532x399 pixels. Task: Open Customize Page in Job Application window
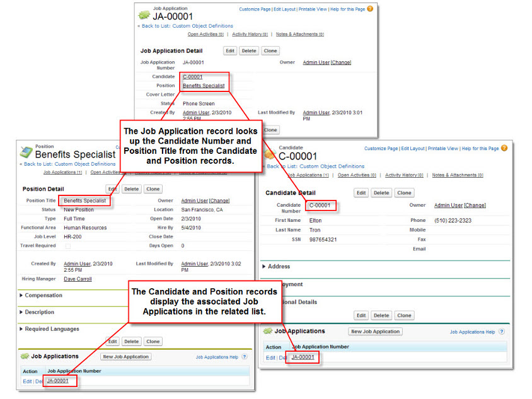pyautogui.click(x=255, y=9)
